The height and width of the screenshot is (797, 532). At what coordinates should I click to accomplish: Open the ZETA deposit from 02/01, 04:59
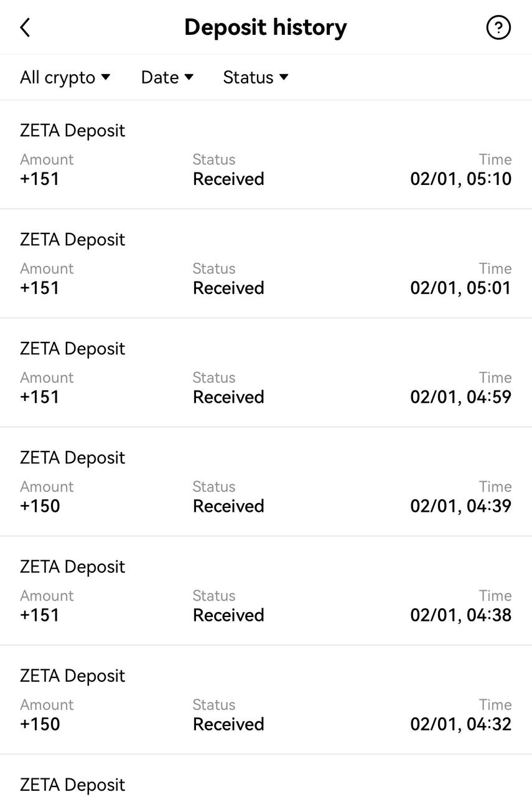point(266,372)
